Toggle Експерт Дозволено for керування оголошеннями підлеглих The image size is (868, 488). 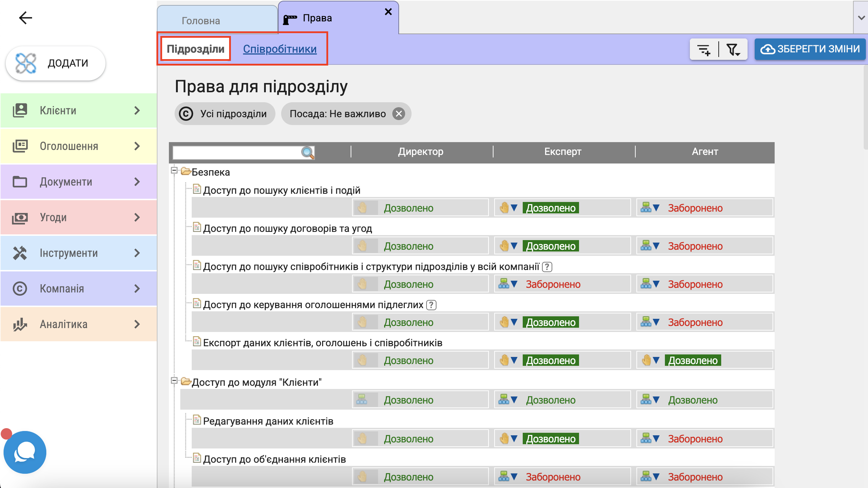[551, 322]
